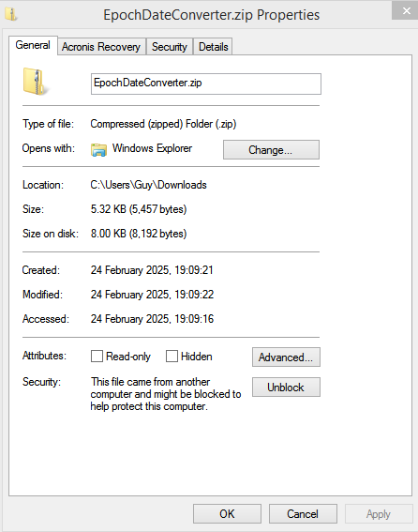Image resolution: width=418 pixels, height=532 pixels.
Task: Unblock the downloaded file
Action: tap(286, 387)
